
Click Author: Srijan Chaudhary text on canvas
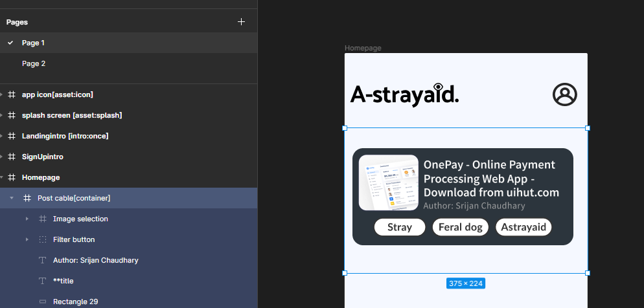point(474,206)
